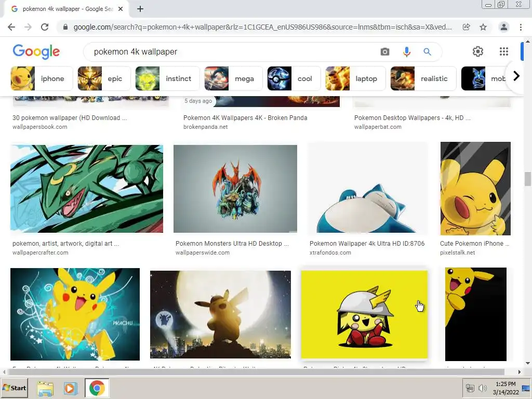This screenshot has width=532, height=399.
Task: Click the xtrafondos.com source text
Action: pyautogui.click(x=330, y=253)
